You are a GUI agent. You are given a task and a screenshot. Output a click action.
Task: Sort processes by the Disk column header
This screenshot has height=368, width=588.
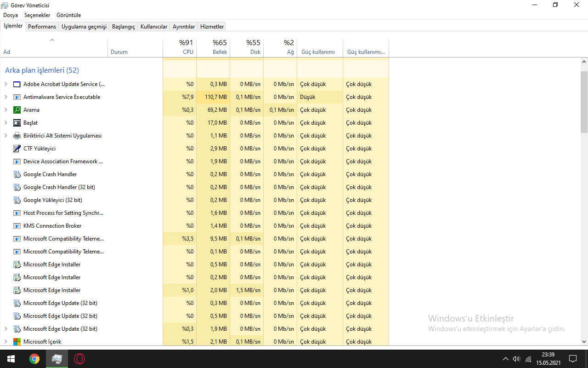pos(247,47)
